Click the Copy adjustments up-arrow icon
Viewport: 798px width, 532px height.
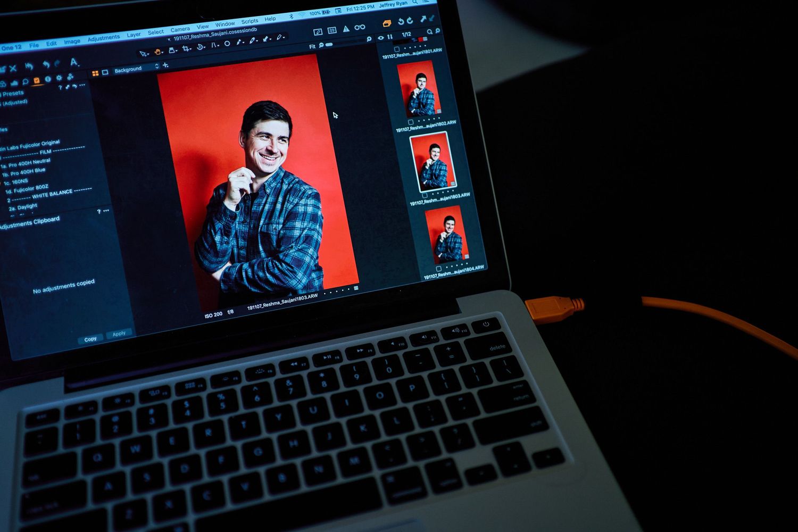(423, 19)
